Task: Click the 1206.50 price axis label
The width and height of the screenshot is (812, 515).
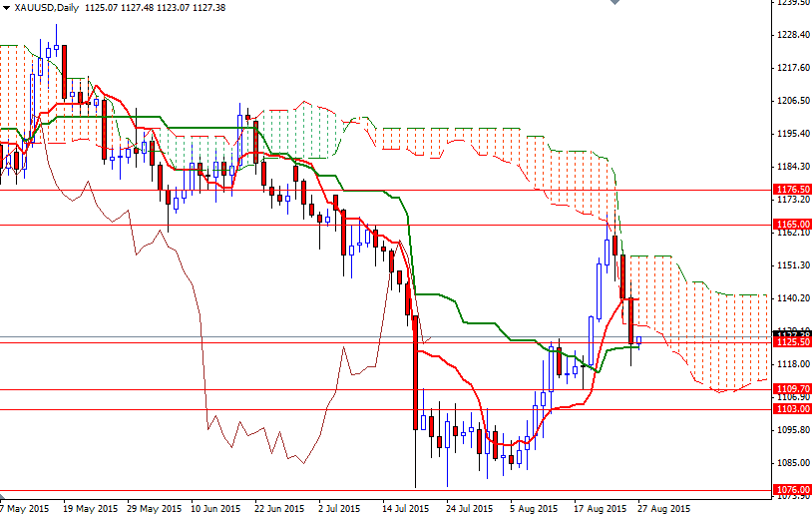Action: (x=793, y=101)
